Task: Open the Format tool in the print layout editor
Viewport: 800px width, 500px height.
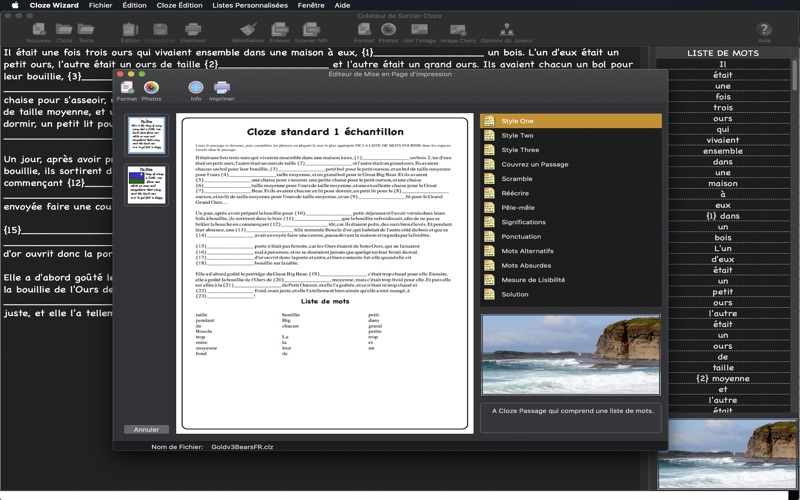Action: pyautogui.click(x=127, y=89)
